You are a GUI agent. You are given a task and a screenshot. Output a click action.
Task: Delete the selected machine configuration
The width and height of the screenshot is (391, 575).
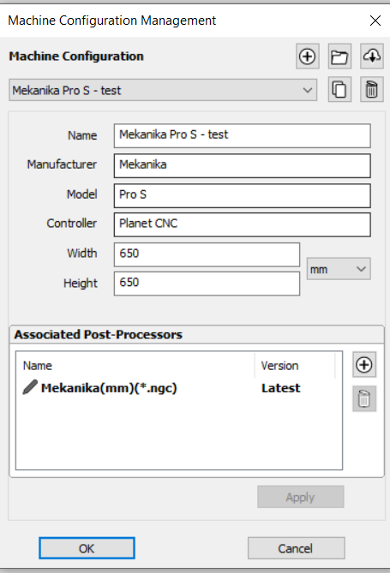click(x=372, y=89)
